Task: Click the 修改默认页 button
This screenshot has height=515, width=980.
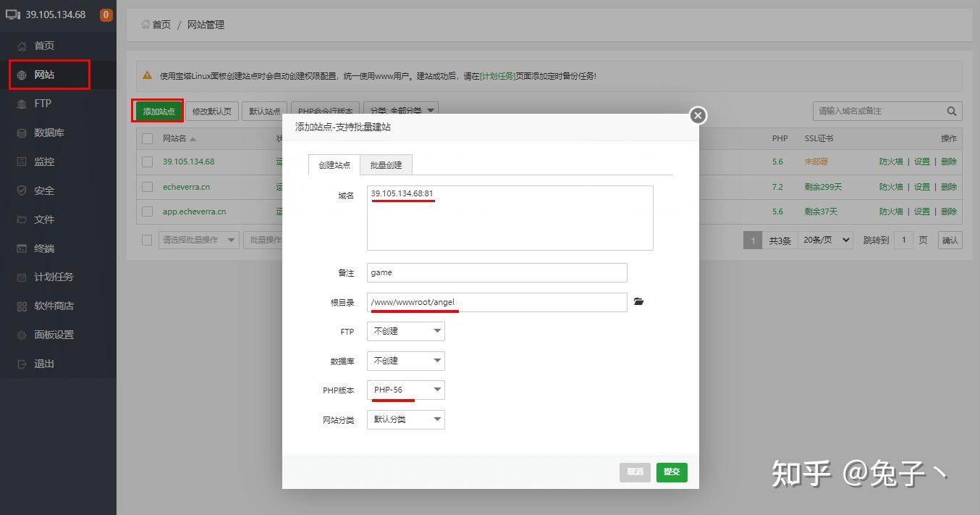Action: (212, 111)
